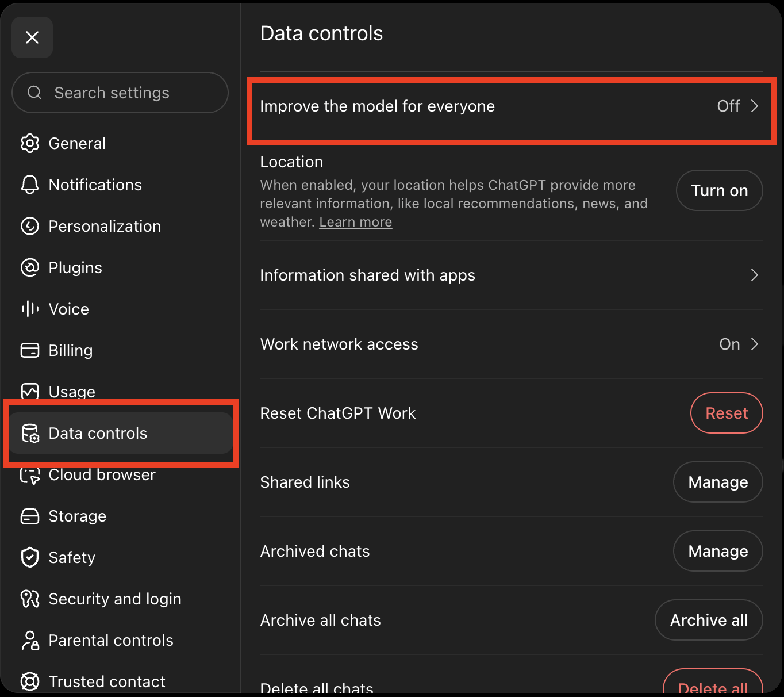Go to Security and login settings

pyautogui.click(x=120, y=599)
